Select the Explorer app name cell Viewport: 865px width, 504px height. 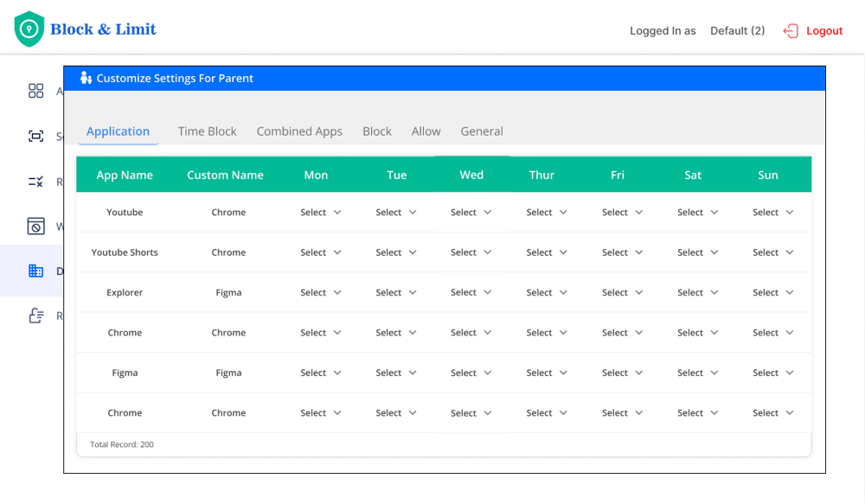pyautogui.click(x=125, y=293)
